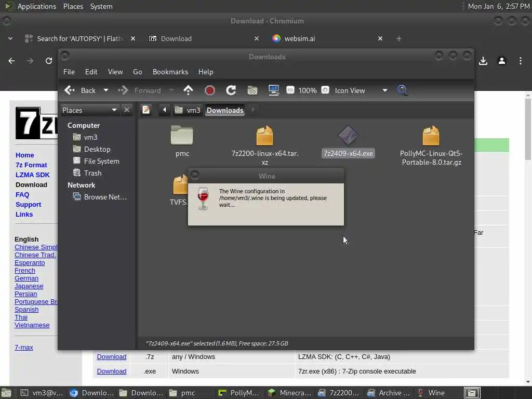The image size is (532, 399).
Task: Open Support link on 7-Zip site
Action: [28, 205]
